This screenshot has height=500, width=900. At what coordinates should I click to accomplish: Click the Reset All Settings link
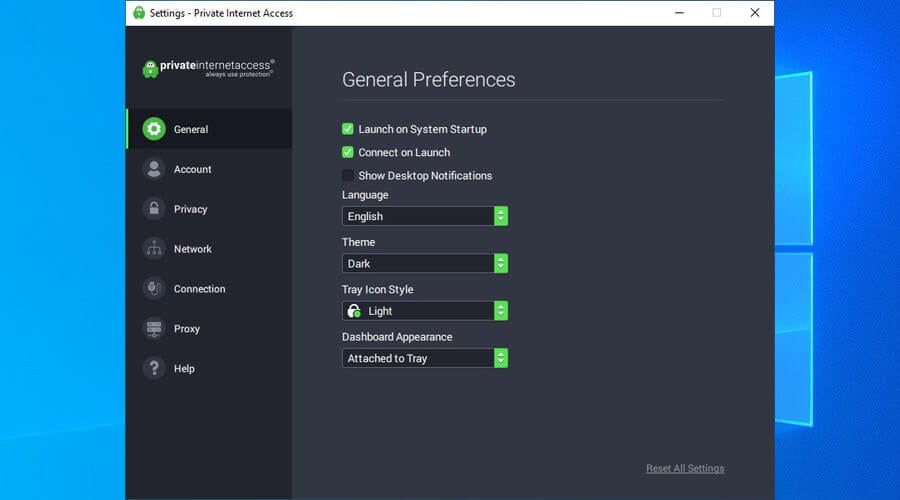[x=685, y=468]
